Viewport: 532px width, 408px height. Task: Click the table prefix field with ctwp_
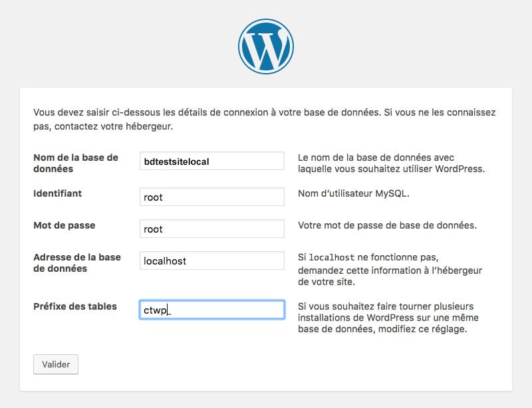point(212,310)
